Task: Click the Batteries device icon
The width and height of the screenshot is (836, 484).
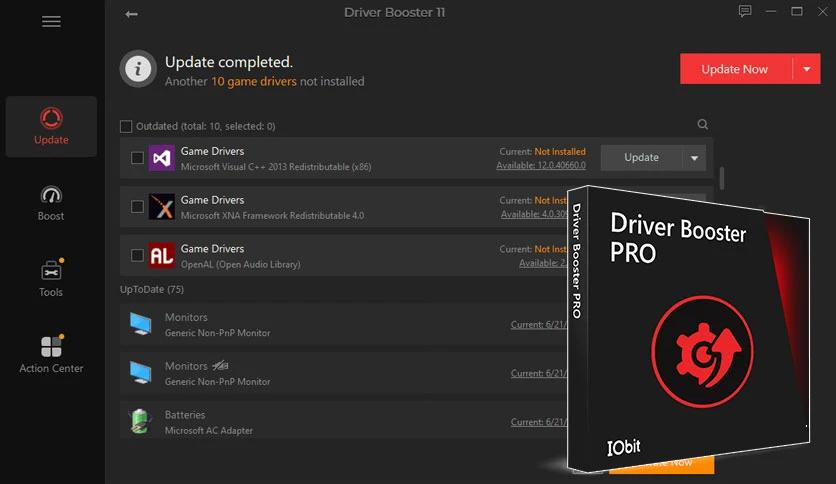Action: [x=139, y=421]
